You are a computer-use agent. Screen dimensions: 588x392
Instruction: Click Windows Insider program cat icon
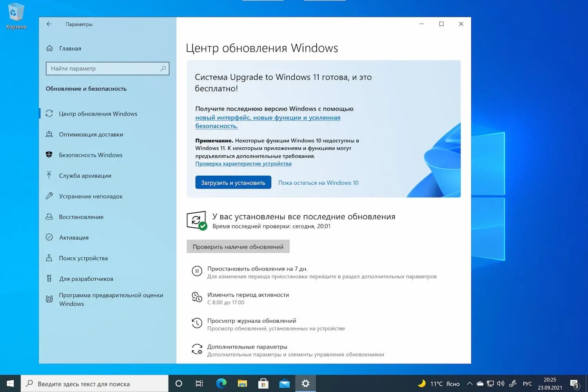[x=49, y=299]
